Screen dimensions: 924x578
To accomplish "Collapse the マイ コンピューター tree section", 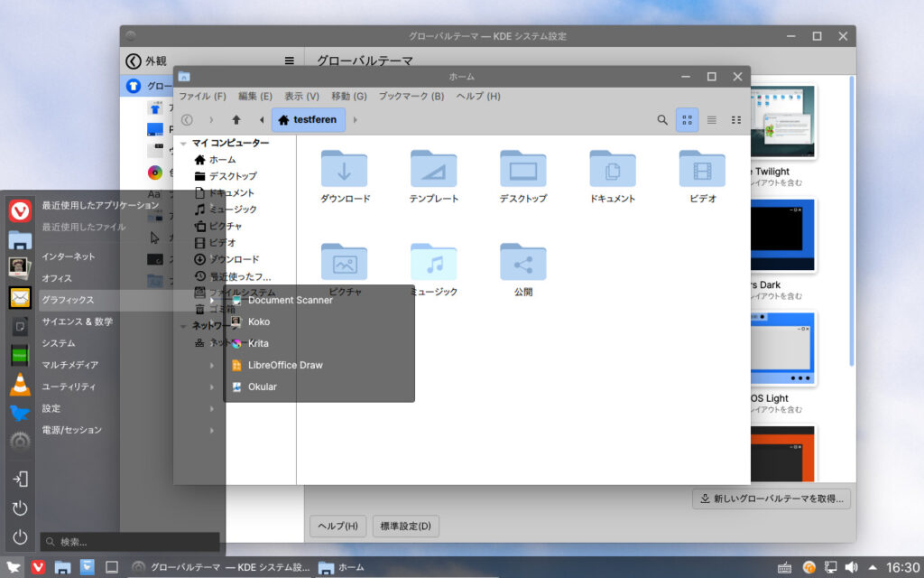I will click(183, 144).
